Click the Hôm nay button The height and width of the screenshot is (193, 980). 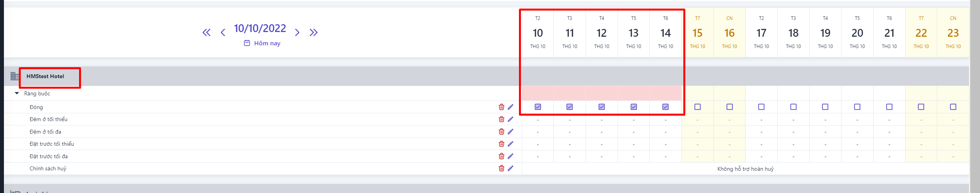[x=262, y=43]
